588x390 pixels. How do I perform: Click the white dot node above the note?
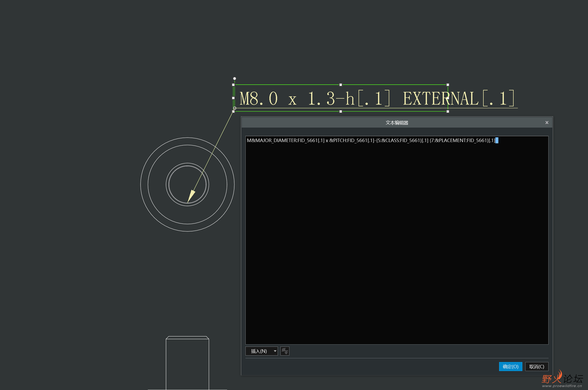[234, 78]
